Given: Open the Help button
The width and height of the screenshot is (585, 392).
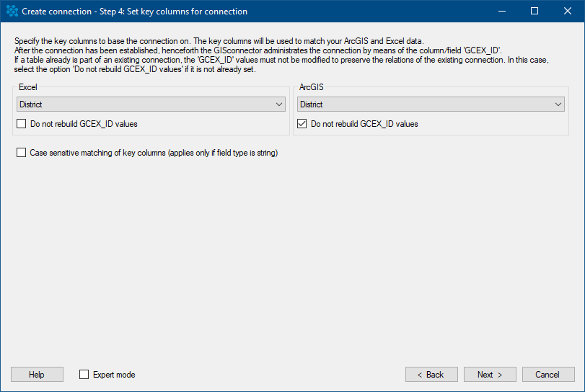Looking at the screenshot, I should (37, 375).
